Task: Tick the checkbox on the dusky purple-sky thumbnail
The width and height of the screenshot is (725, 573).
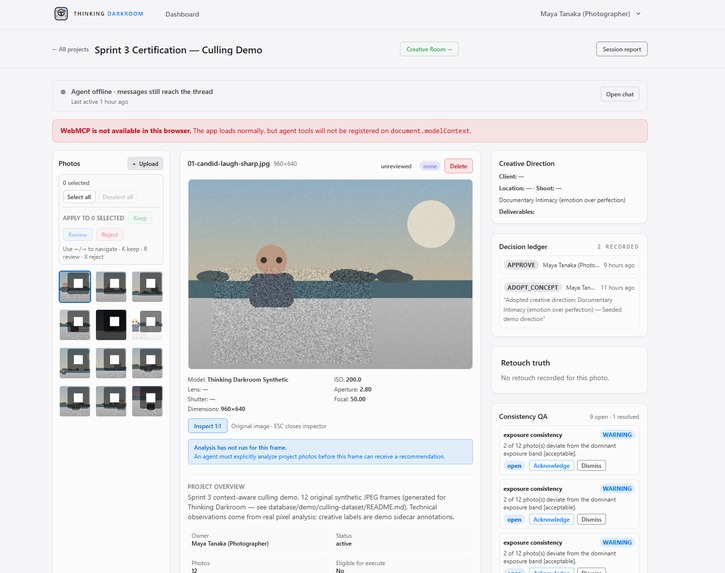Action: point(150,398)
